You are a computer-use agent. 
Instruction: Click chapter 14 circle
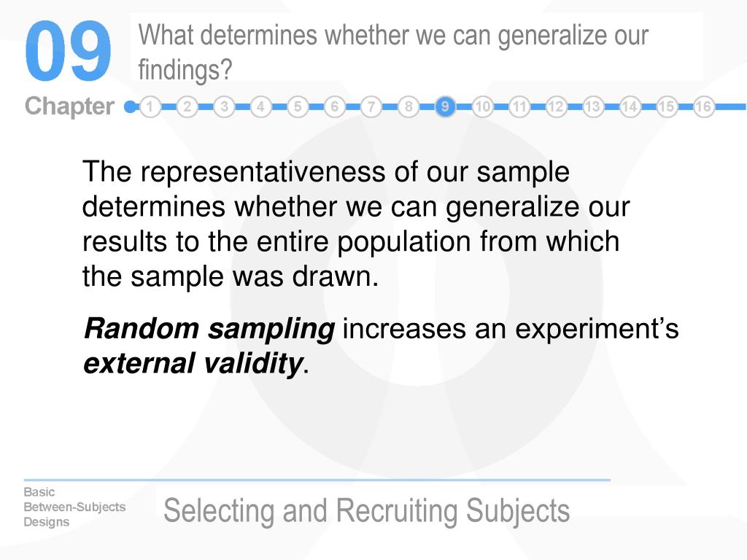pyautogui.click(x=630, y=106)
